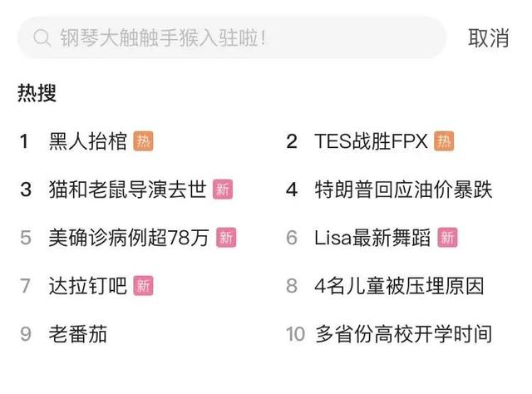Click the new badge beside 达拉钉吧
The width and height of the screenshot is (532, 394).
click(144, 286)
